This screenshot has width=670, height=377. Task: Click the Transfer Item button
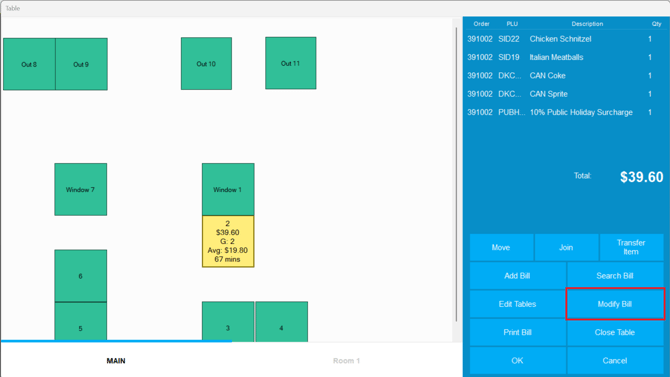coord(631,247)
